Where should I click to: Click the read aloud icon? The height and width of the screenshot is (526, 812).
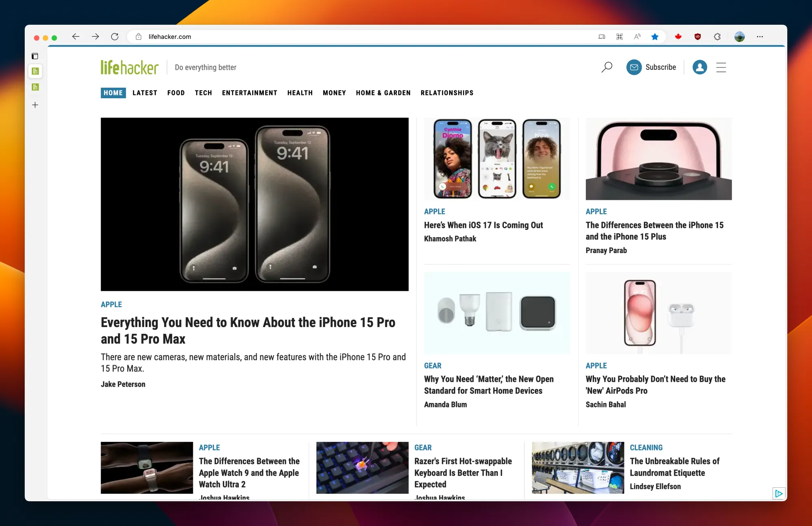[x=637, y=37]
